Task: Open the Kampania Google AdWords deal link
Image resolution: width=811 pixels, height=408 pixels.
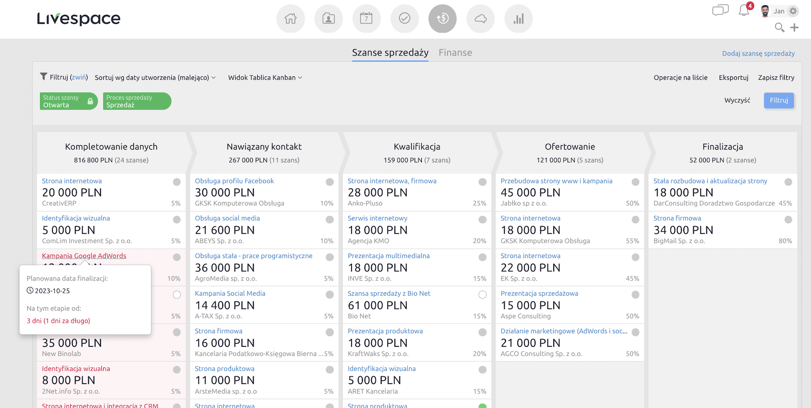Action: click(x=84, y=255)
